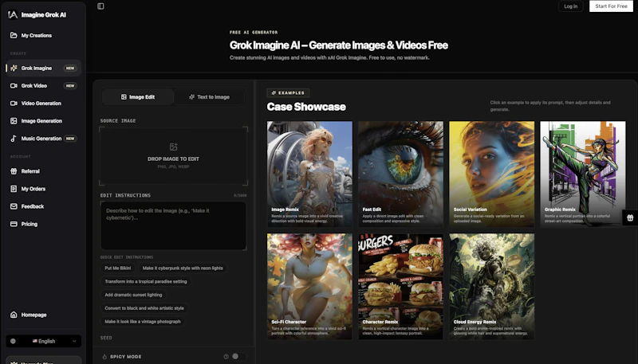The width and height of the screenshot is (638, 364).
Task: Click the Music Generation note icon
Action: tap(14, 139)
